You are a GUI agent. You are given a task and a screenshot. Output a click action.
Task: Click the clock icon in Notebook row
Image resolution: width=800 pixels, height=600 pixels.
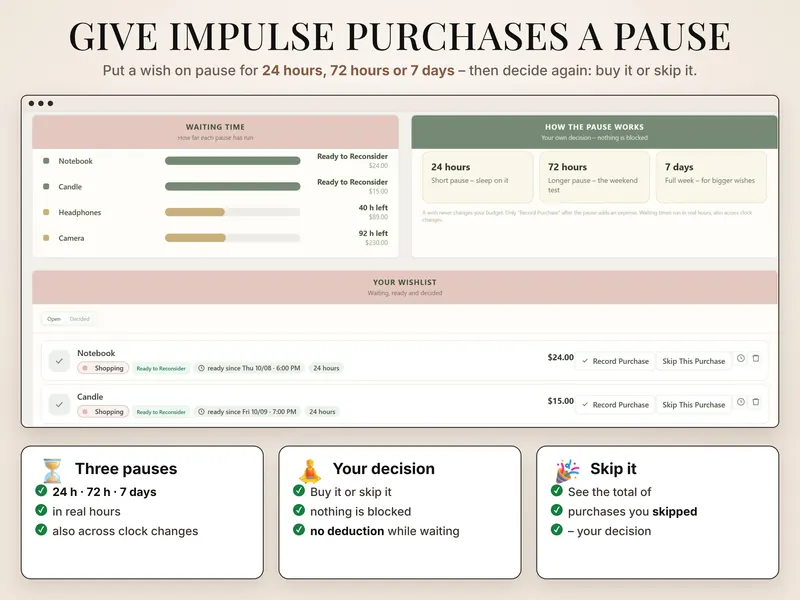pyautogui.click(x=741, y=358)
